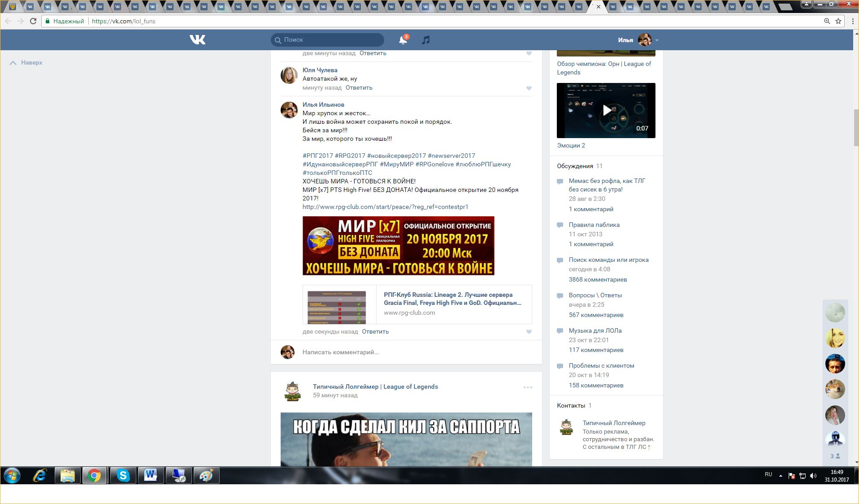Viewport: 859px width, 504px height.
Task: Switch to Word in the taskbar
Action: tap(151, 475)
